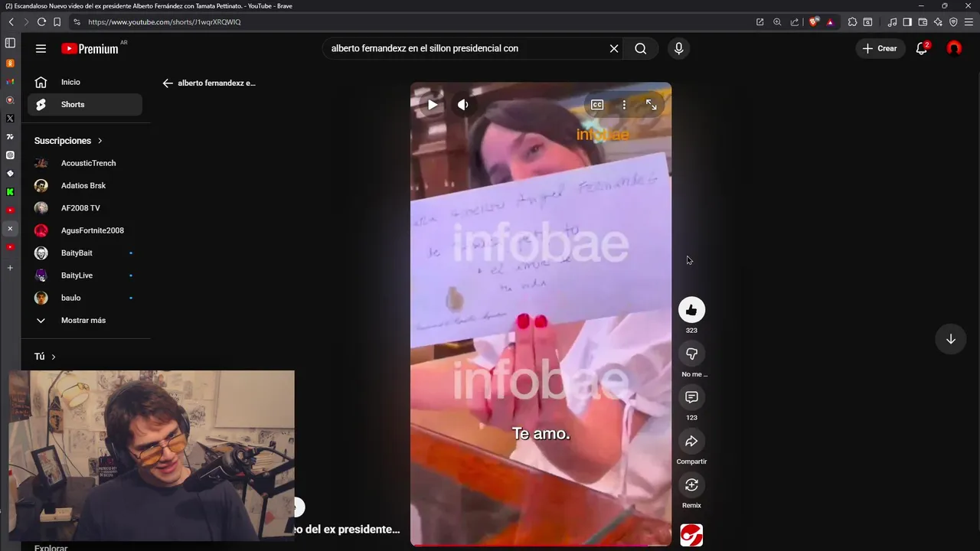Screen dimensions: 980x551
Task: Open baulo channel subscription
Action: (85, 298)
